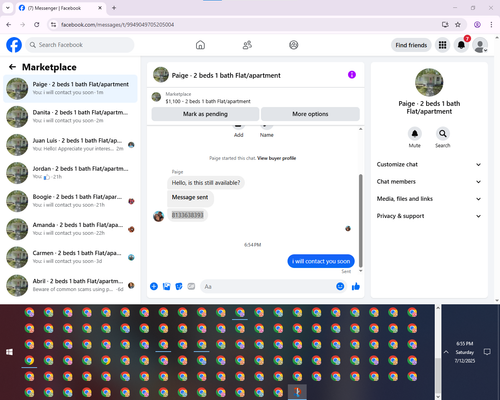Viewport: 500px width, 400px height.
Task: Expand the Privacy & support section
Action: pos(429,216)
